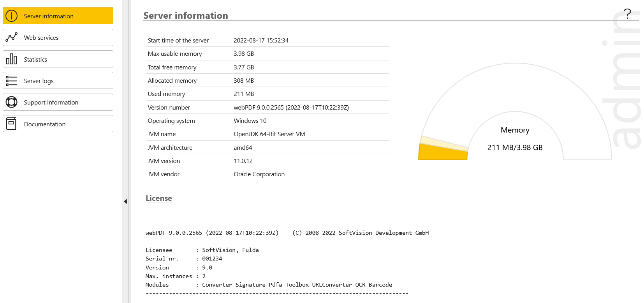Click the Documentation book icon
644x303 pixels.
click(x=12, y=124)
